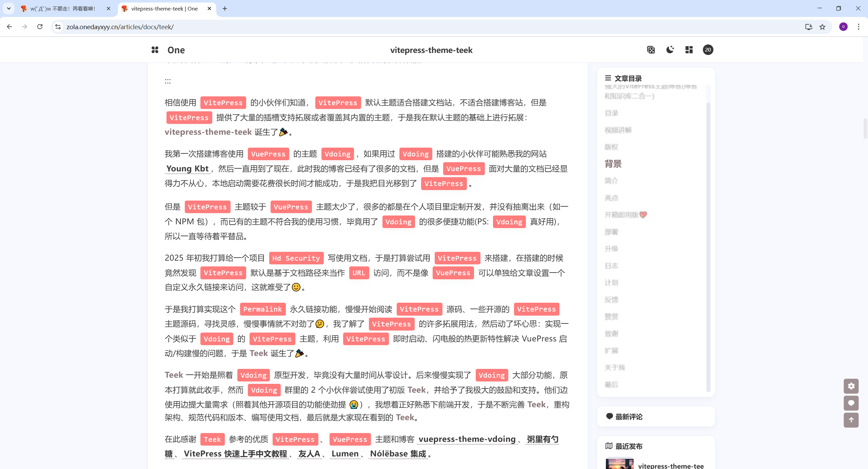Viewport: 868px width, 469px height.
Task: Open the Chrome profile avatar
Action: point(843,27)
